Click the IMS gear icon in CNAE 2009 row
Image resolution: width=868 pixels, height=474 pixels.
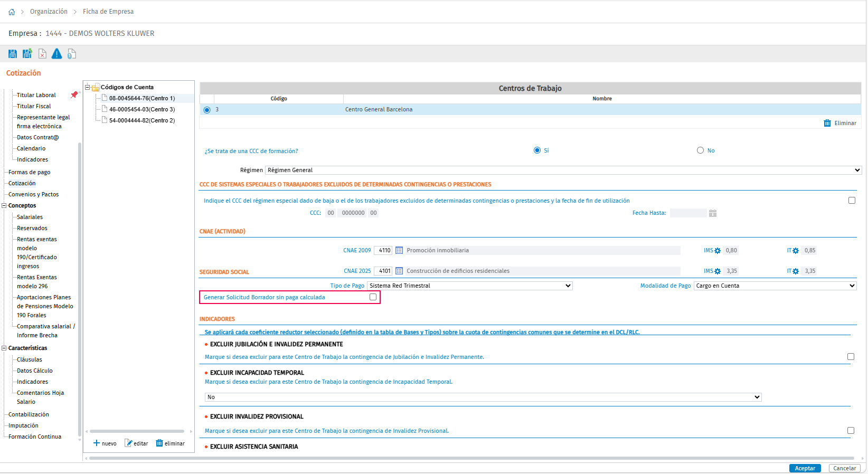point(718,251)
